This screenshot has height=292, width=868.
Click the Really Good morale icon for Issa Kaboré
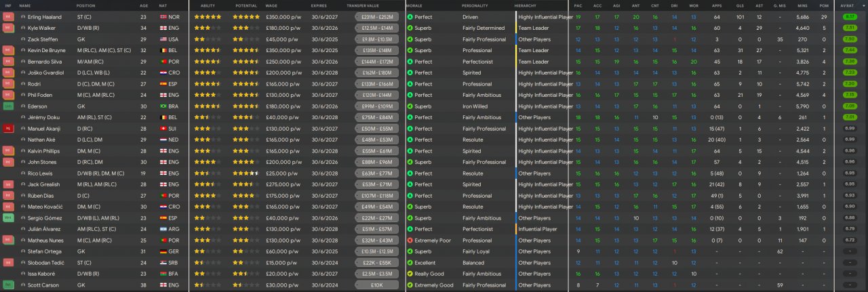coord(410,274)
